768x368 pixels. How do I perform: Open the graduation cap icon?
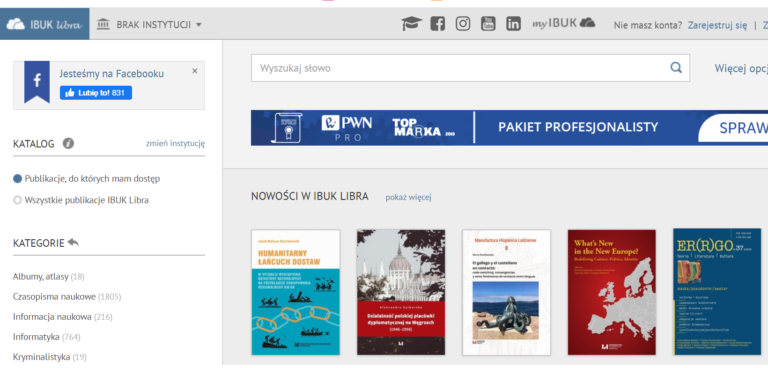(411, 24)
